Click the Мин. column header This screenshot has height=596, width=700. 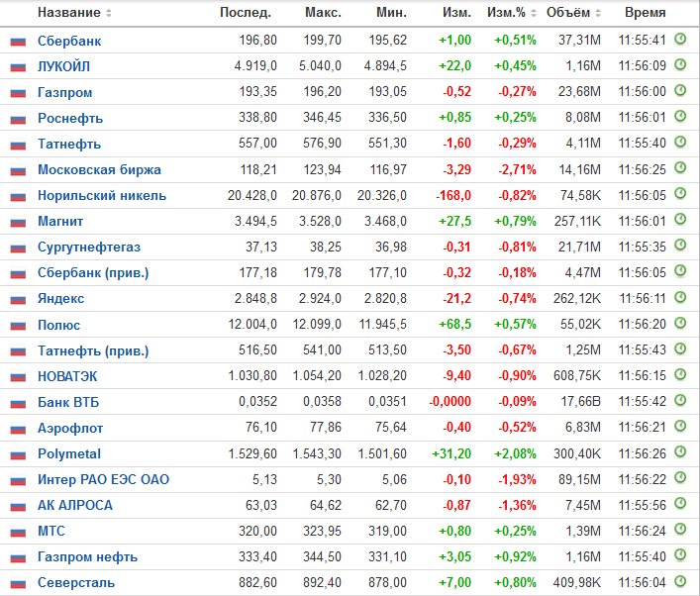click(x=391, y=13)
